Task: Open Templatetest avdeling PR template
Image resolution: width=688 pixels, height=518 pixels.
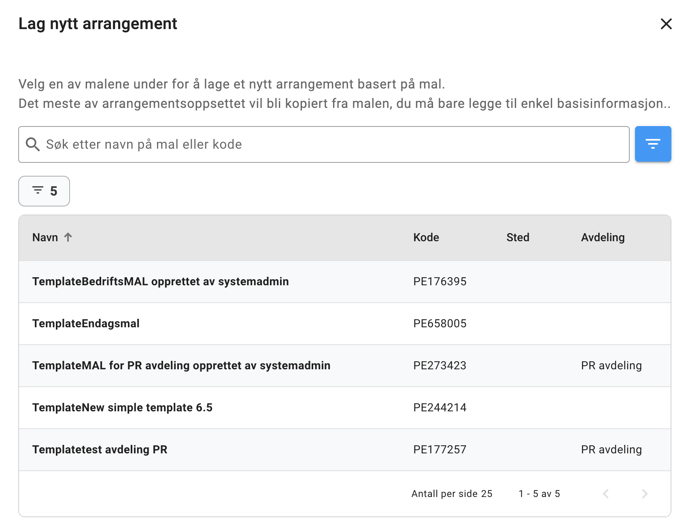Action: point(99,450)
